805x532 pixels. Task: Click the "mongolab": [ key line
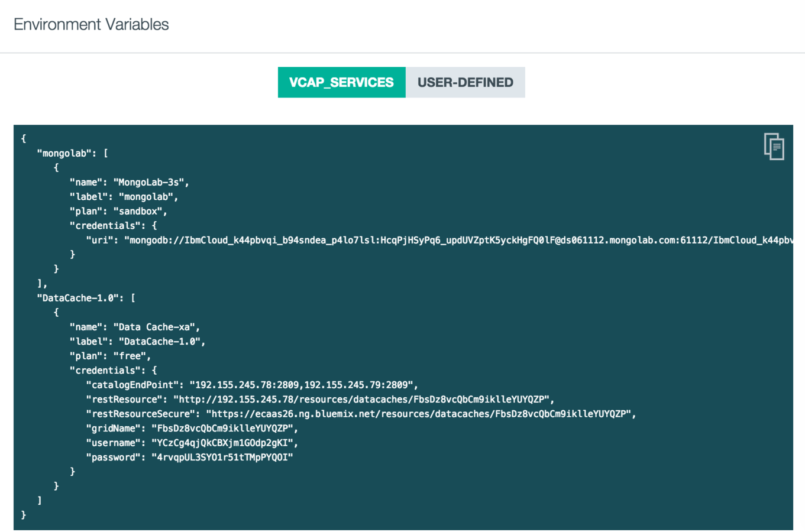[x=73, y=153]
